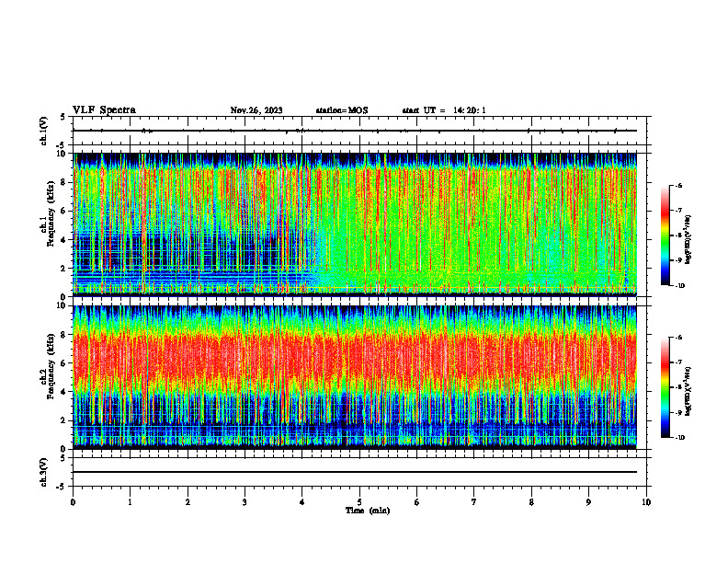This screenshot has height=563, width=728.
Task: Click the time axis tick label "6"
Action: 417,502
